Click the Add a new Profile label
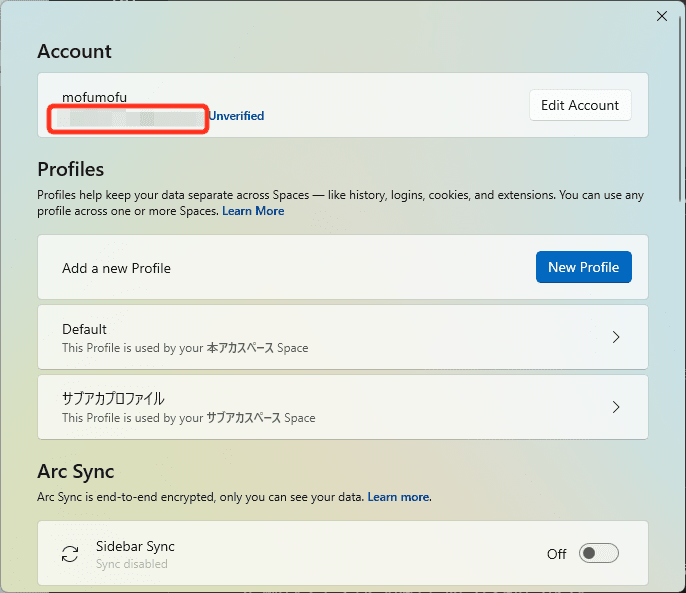 [116, 268]
